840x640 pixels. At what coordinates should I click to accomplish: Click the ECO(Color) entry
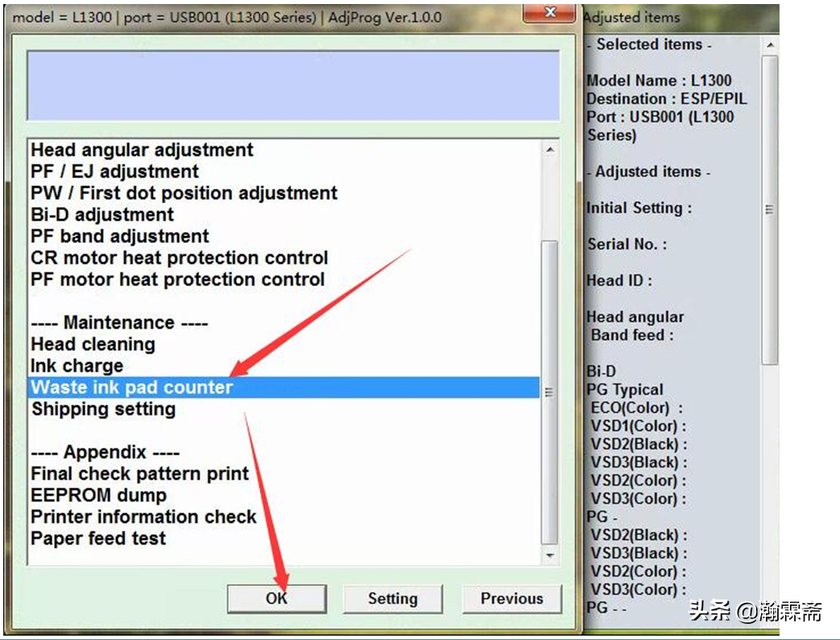point(637,408)
